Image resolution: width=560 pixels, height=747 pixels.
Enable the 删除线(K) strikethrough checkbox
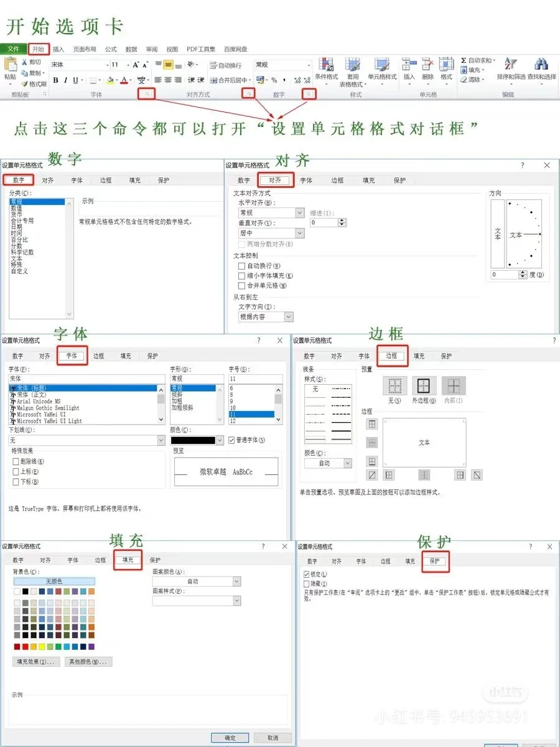click(16, 462)
